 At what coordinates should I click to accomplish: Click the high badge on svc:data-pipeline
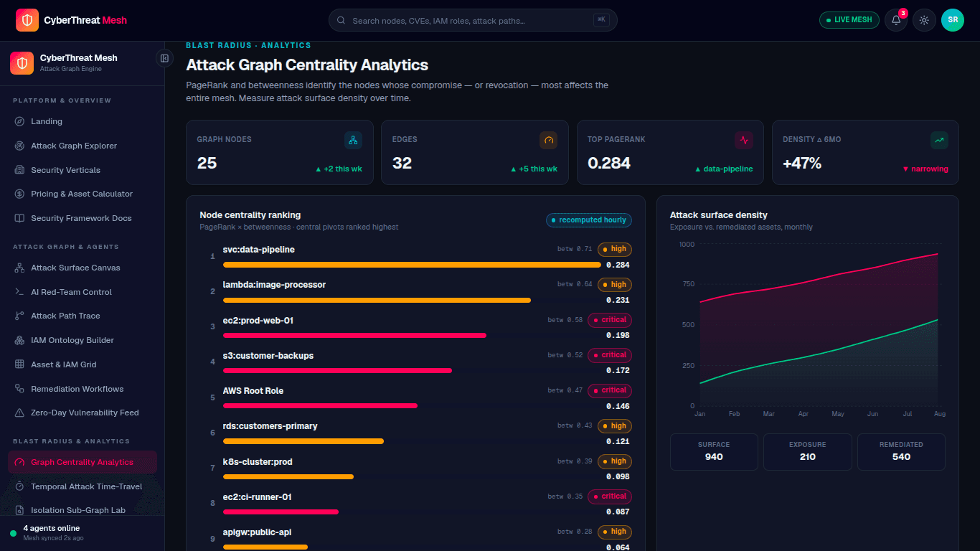click(615, 249)
